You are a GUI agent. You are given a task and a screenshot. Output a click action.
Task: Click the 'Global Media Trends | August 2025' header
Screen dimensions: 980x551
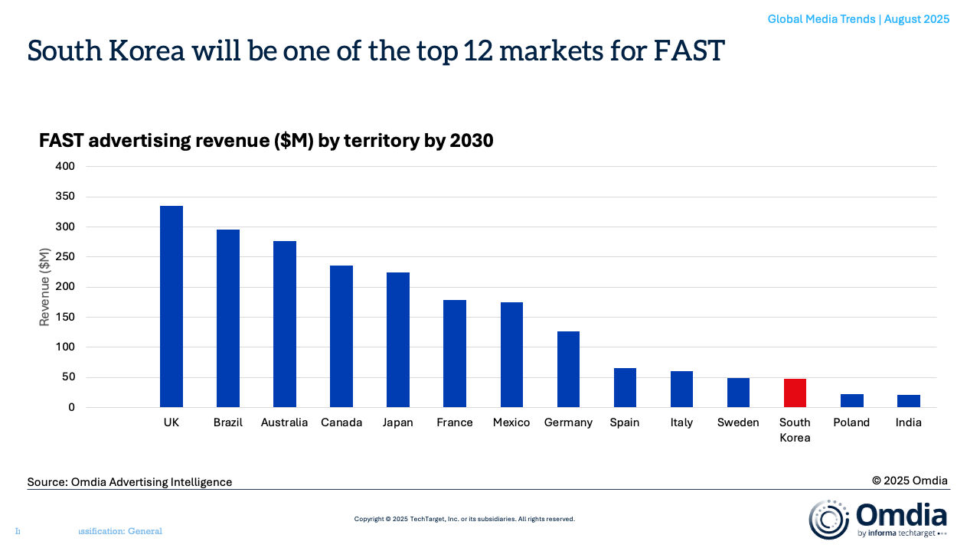click(x=858, y=19)
